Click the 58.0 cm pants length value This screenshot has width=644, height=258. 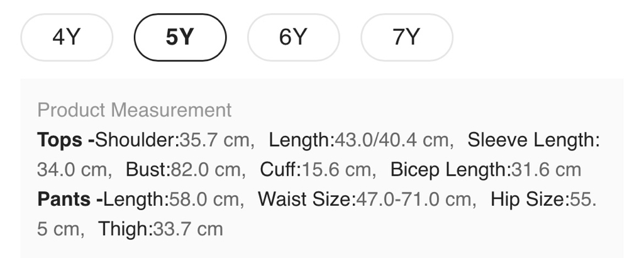coord(206,199)
